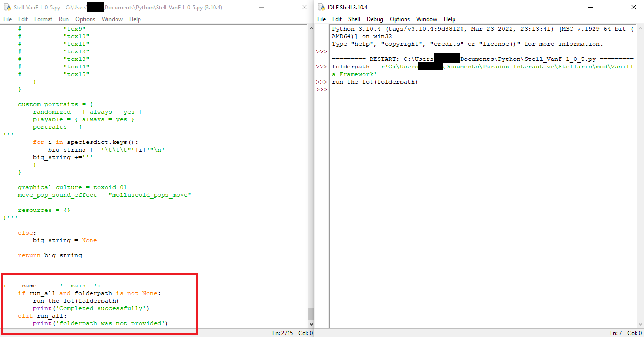Open Shell menu in IDLE Shell
The height and width of the screenshot is (337, 644).
[354, 19]
